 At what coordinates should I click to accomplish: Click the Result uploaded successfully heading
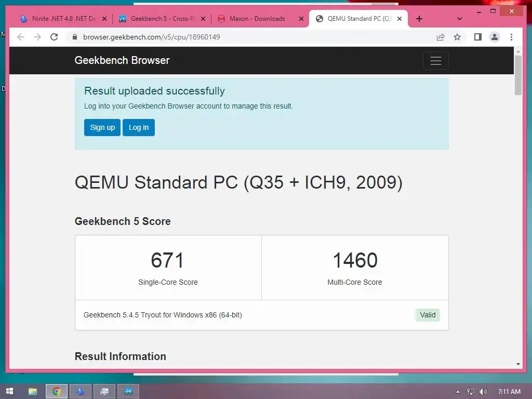coord(154,91)
